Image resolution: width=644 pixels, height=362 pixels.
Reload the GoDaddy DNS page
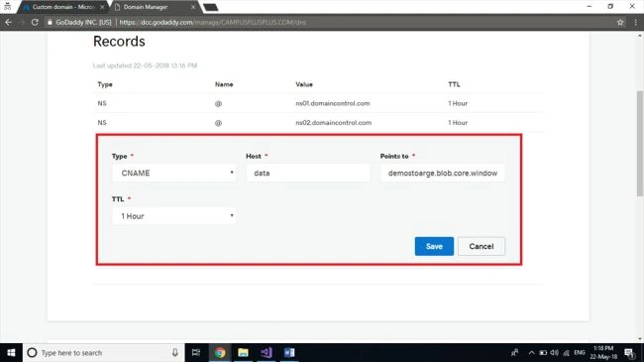pos(35,22)
